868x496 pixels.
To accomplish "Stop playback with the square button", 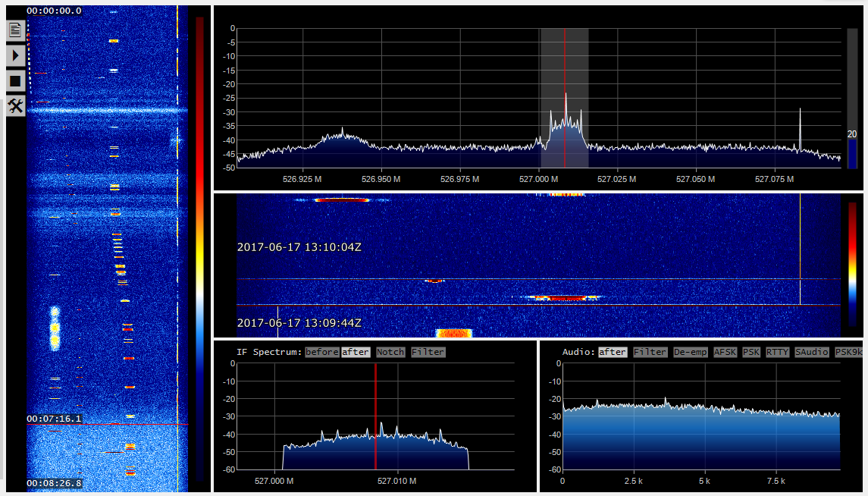I will pos(15,81).
